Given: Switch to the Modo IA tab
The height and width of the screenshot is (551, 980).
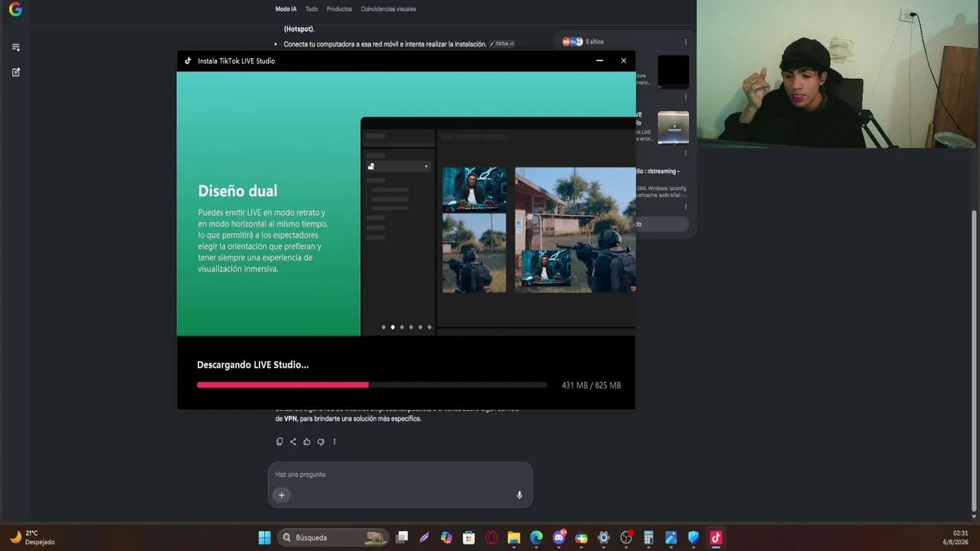Looking at the screenshot, I should click(x=286, y=9).
